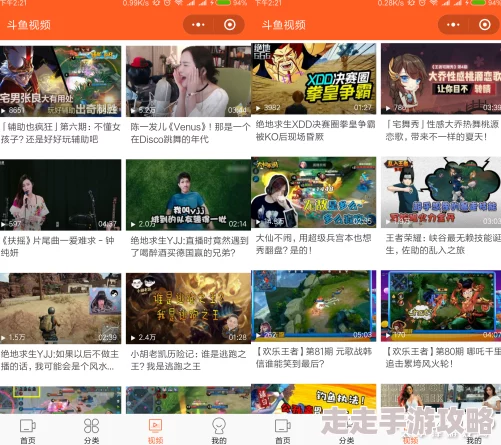Play the 扶摇片尾曲 singer video thumbnail

coord(60,195)
